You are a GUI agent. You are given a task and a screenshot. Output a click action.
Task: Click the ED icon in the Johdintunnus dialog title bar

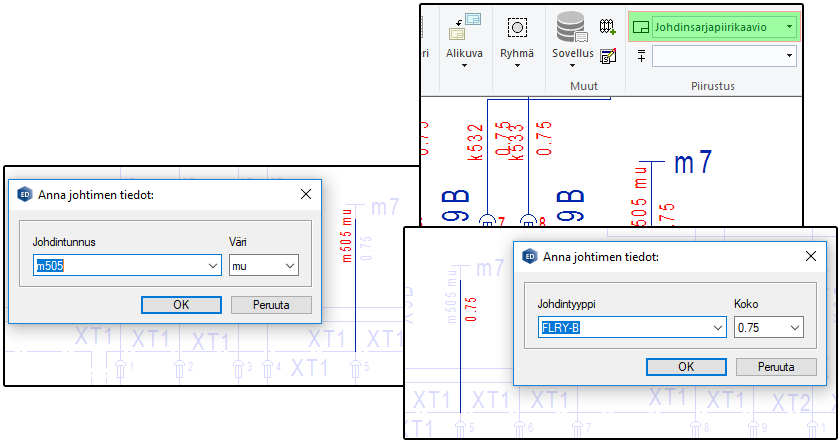point(25,194)
